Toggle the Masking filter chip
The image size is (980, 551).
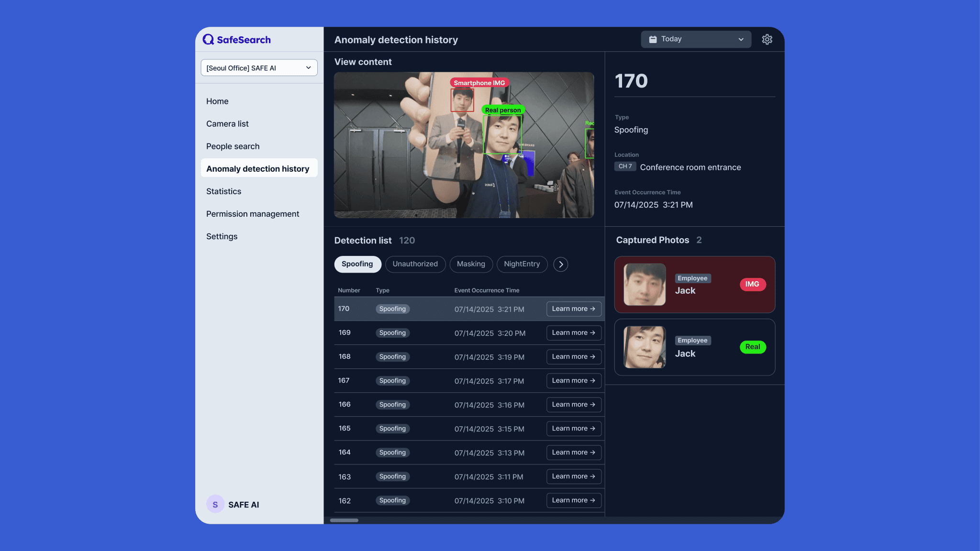click(x=471, y=264)
